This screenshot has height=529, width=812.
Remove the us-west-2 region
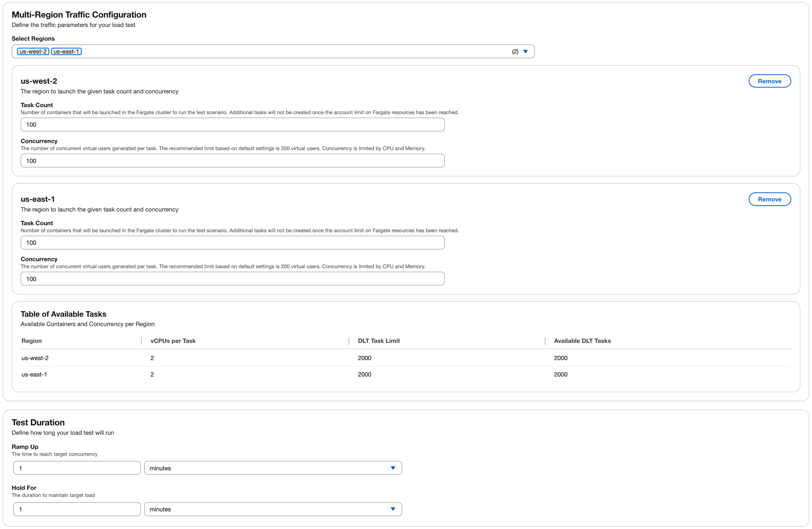click(769, 81)
